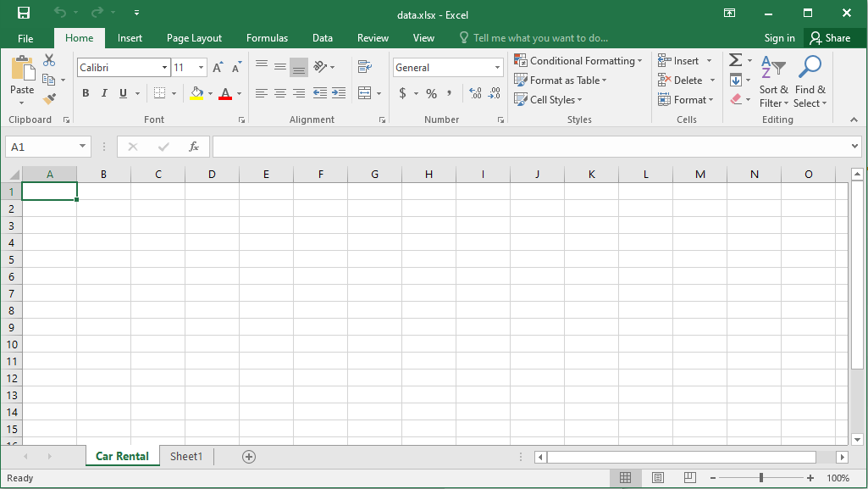Increase font size with the larger A icon

tap(218, 67)
